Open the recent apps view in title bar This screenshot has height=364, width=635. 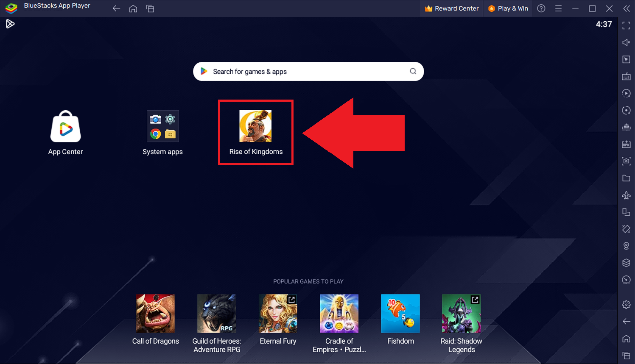(150, 8)
